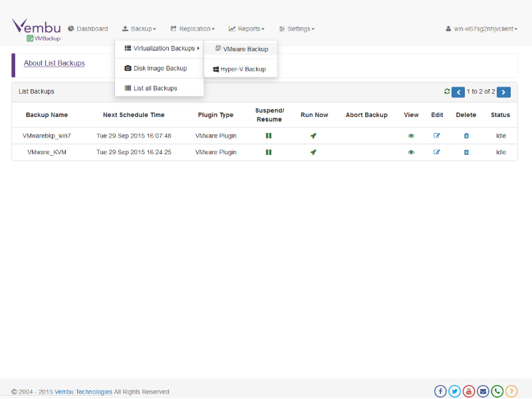Go to next page of backups
Viewport: 532px width, 399px height.
[x=503, y=92]
